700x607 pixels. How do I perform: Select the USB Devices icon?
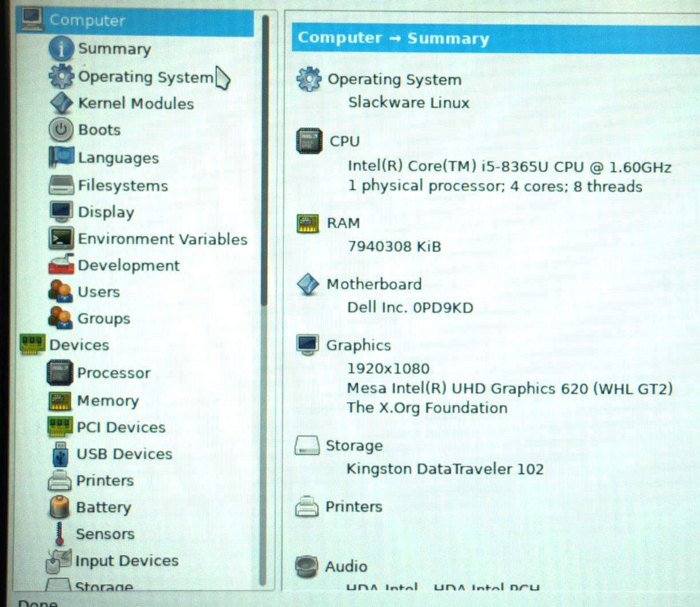coord(61,454)
